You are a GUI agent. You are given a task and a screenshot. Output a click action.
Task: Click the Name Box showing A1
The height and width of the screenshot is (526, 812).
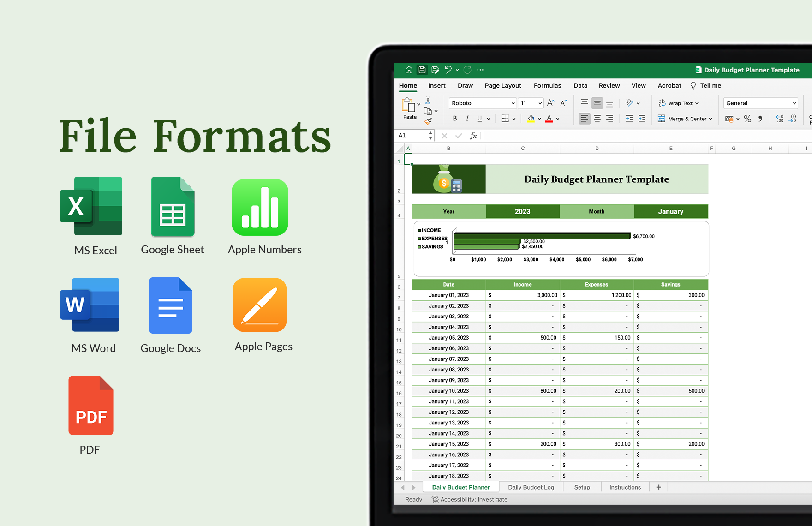[415, 136]
